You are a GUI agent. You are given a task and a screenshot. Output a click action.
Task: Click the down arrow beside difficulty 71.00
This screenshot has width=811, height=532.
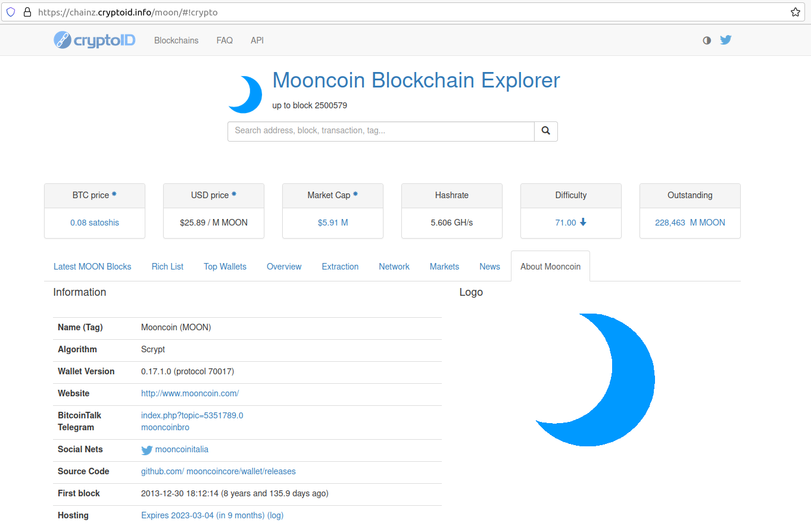(583, 222)
